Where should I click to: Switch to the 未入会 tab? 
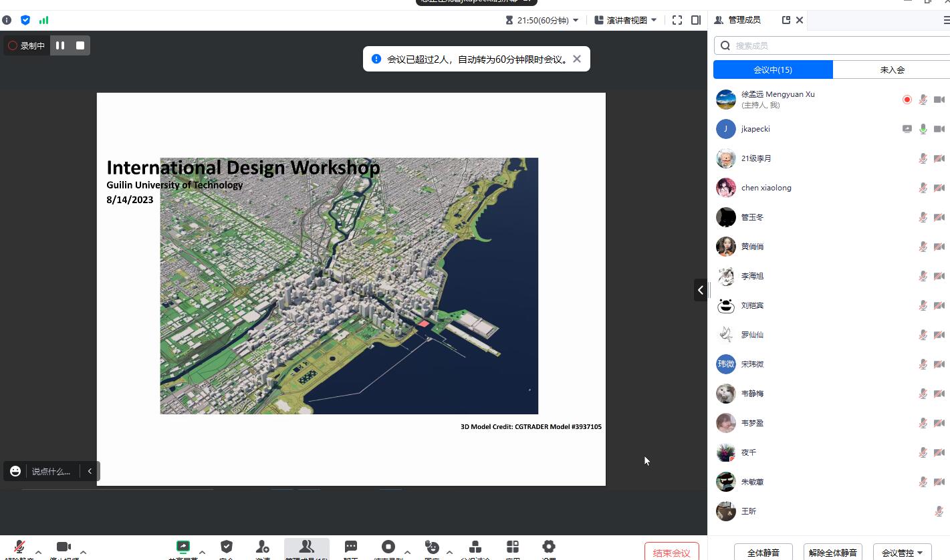click(x=892, y=69)
